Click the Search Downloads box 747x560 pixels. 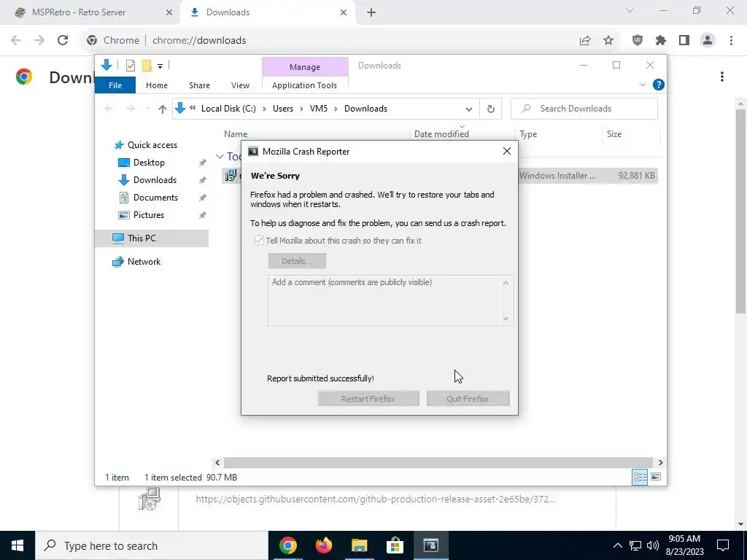pos(584,109)
